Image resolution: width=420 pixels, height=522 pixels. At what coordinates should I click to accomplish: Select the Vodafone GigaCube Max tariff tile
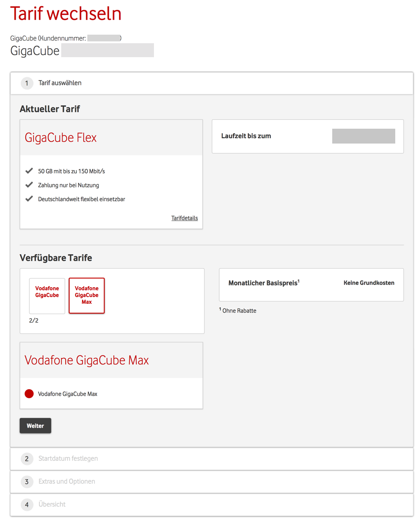coord(86,296)
